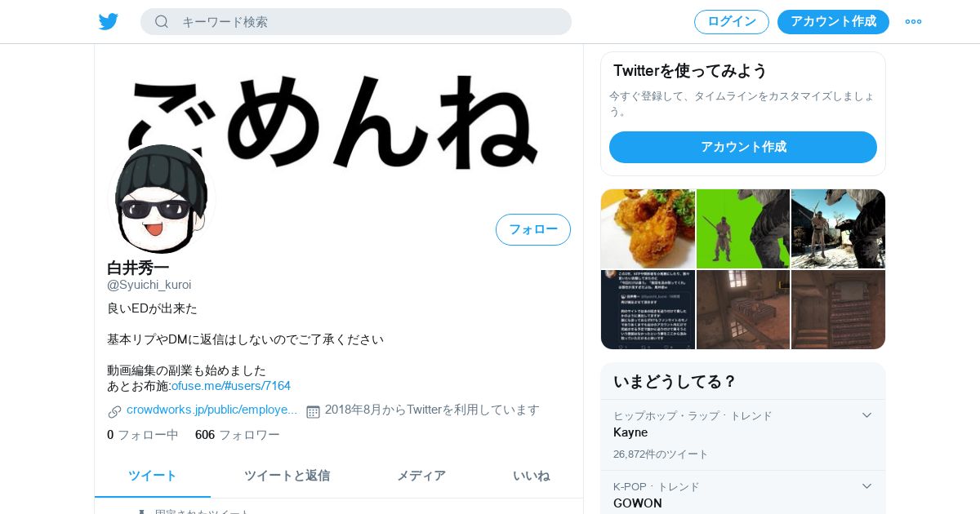Open the three-dots more menu

913,21
